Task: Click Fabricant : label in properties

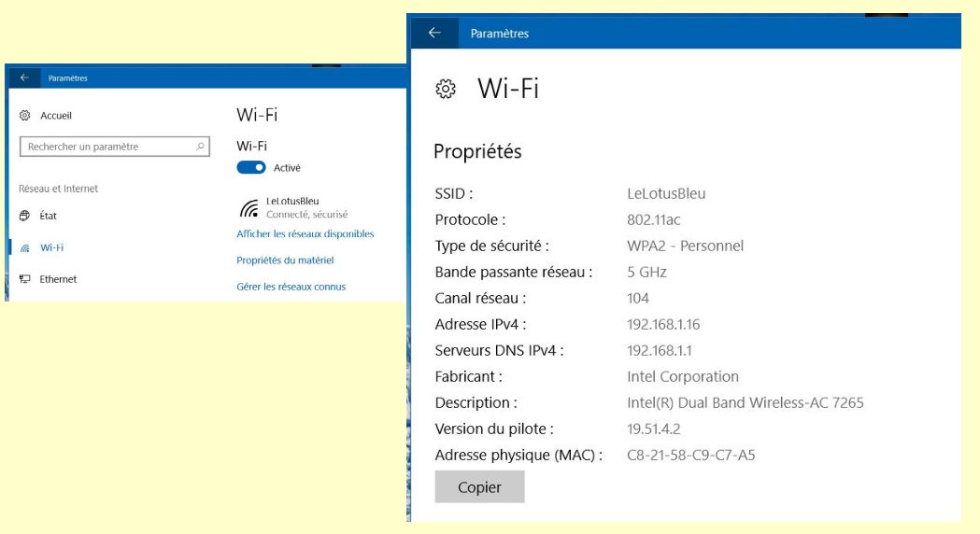Action: (x=469, y=376)
